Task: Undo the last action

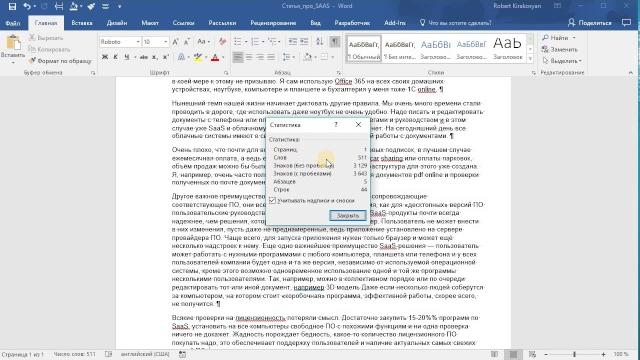Action: point(27,6)
